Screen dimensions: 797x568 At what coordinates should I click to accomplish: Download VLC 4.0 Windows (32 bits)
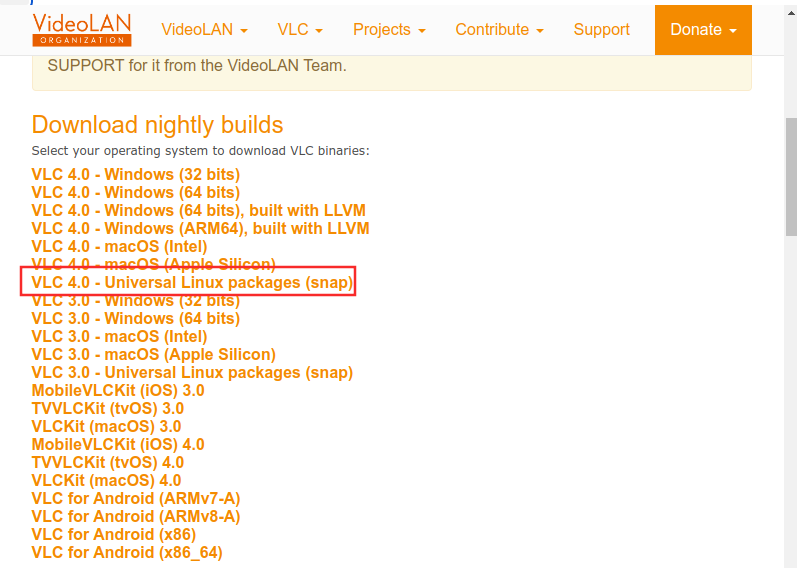coord(136,174)
